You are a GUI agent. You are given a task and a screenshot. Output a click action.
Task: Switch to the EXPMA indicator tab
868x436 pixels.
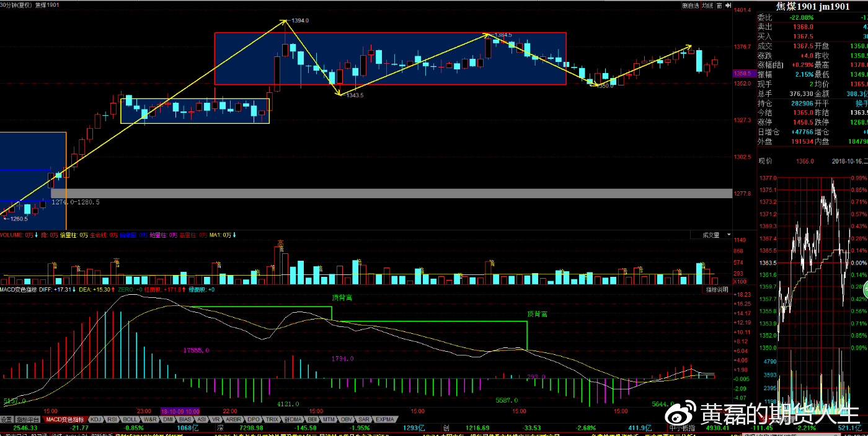pyautogui.click(x=385, y=419)
